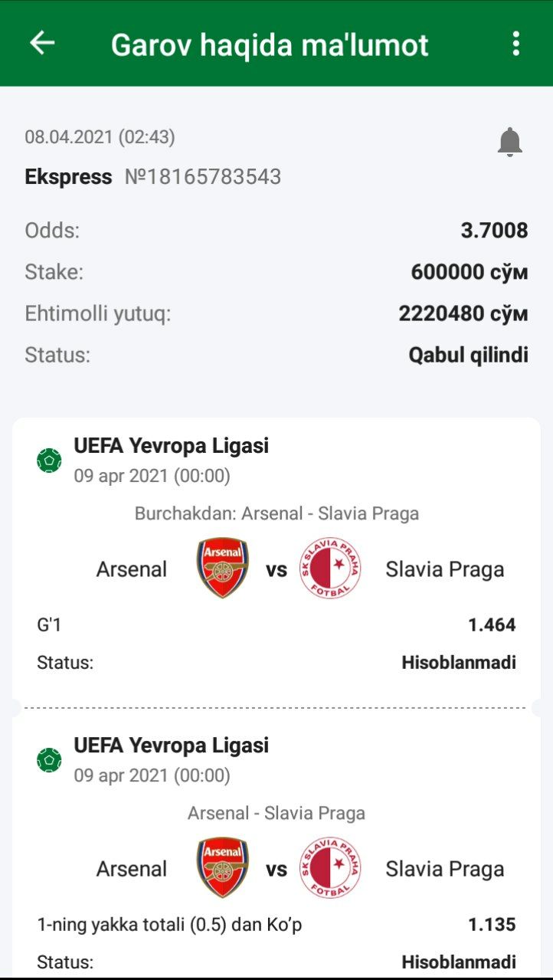Tap the Arsenal crest in first match
The height and width of the screenshot is (980, 553).
coord(223,568)
